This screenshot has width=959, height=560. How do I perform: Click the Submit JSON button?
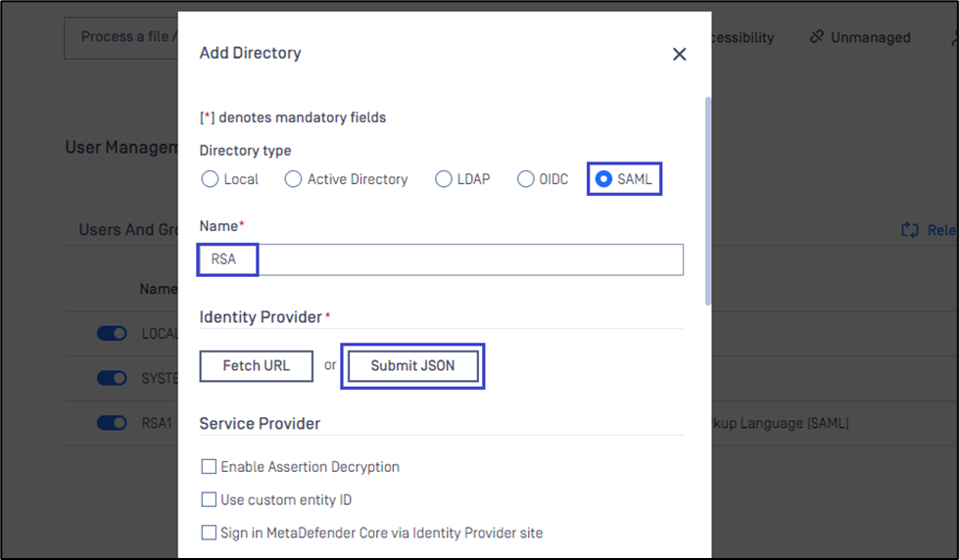click(x=411, y=366)
